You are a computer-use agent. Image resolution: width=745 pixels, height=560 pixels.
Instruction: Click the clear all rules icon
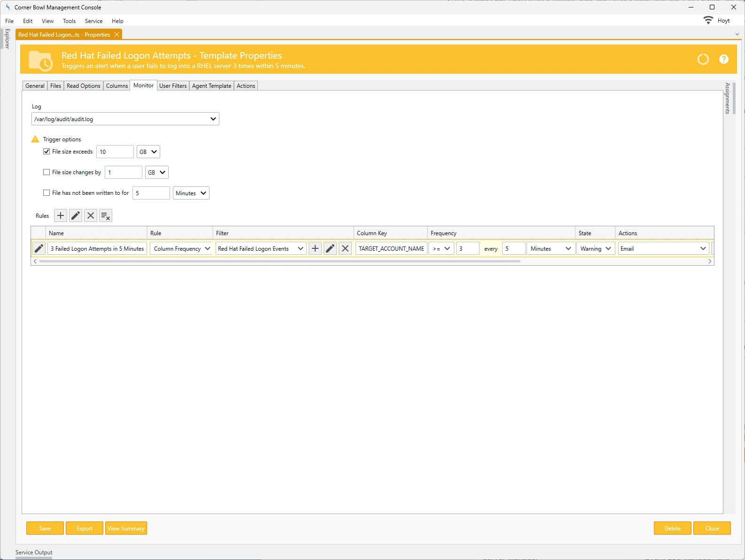(x=106, y=215)
